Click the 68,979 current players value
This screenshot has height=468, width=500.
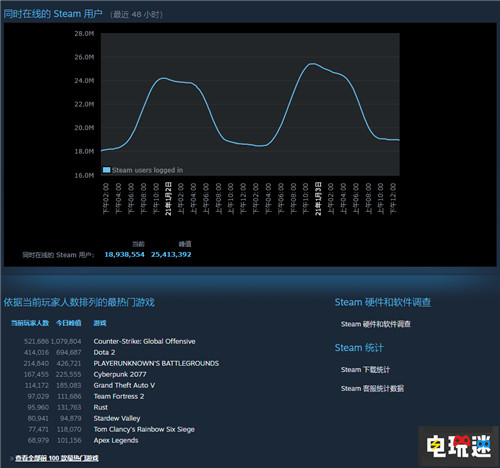[x=38, y=440]
